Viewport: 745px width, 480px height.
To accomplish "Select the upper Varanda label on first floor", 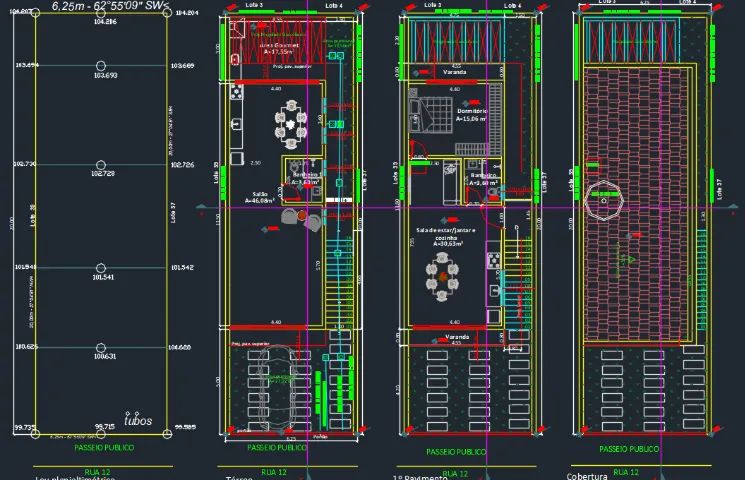I will tap(455, 72).
